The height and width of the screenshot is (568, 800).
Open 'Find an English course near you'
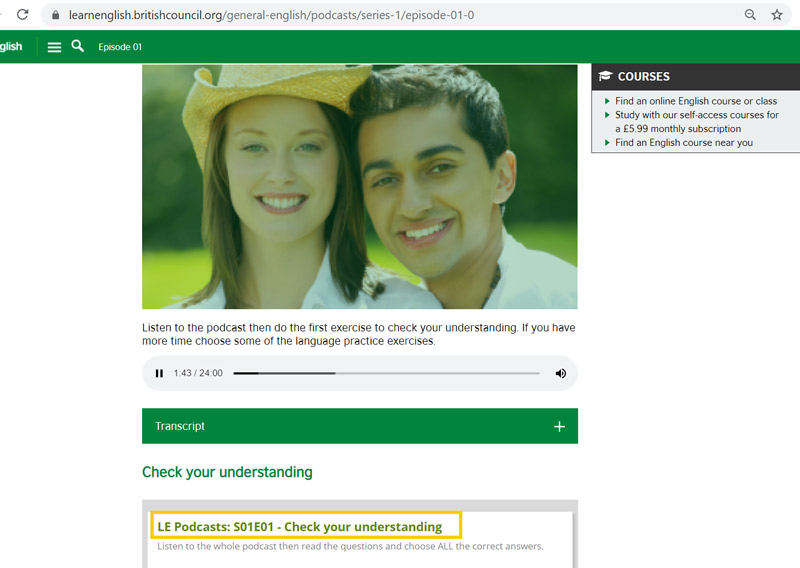tap(683, 143)
